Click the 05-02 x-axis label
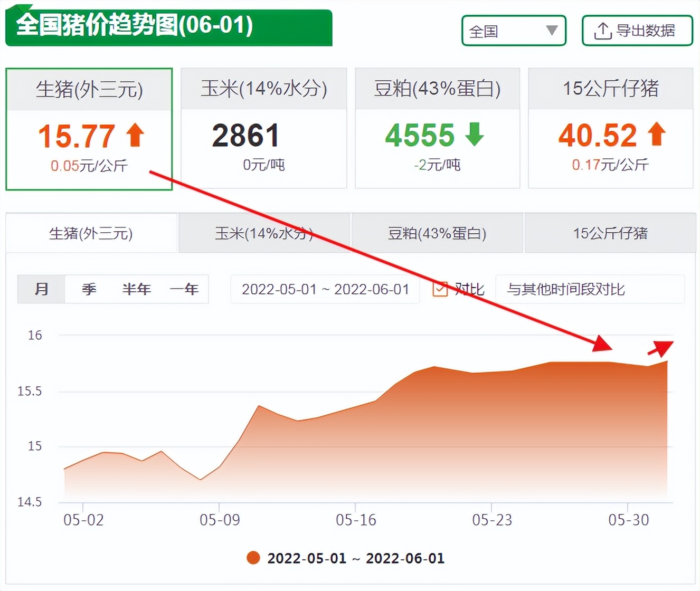The width and height of the screenshot is (700, 591). pyautogui.click(x=83, y=520)
